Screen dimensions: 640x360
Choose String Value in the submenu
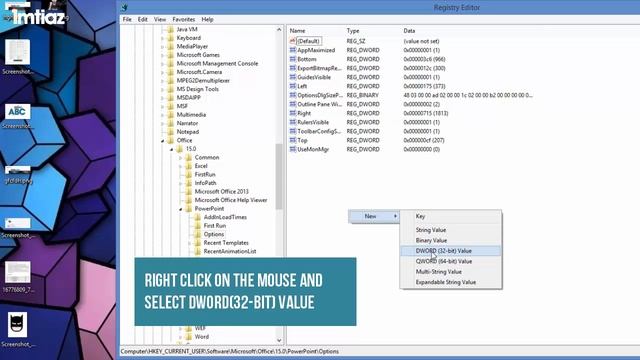[451, 230]
